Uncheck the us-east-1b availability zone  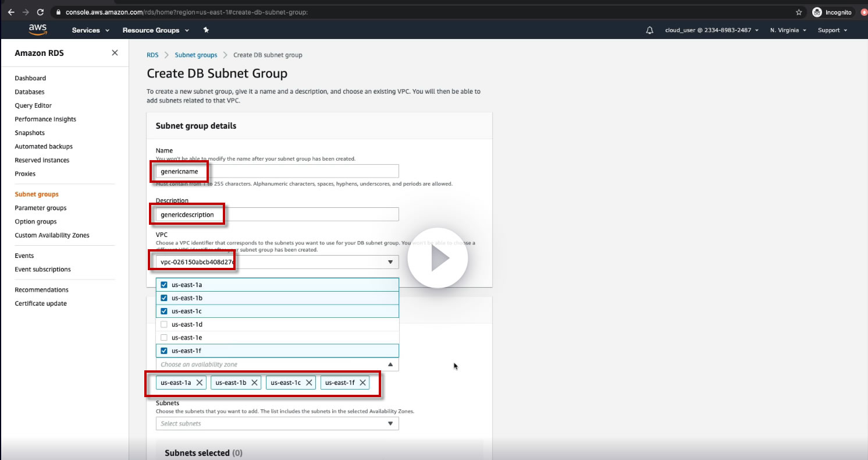click(164, 298)
